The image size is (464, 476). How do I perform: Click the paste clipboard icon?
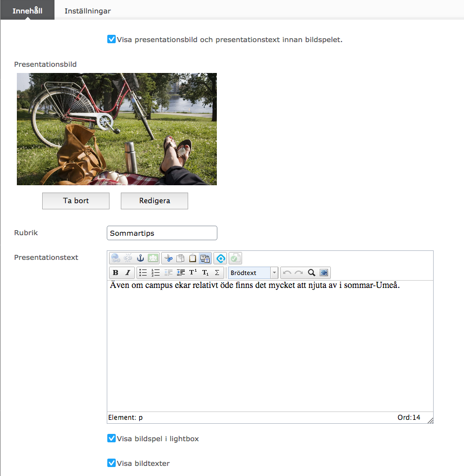[193, 258]
